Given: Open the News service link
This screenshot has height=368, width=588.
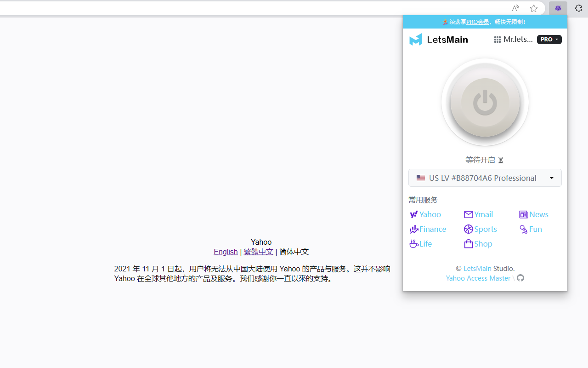Looking at the screenshot, I should (x=534, y=214).
